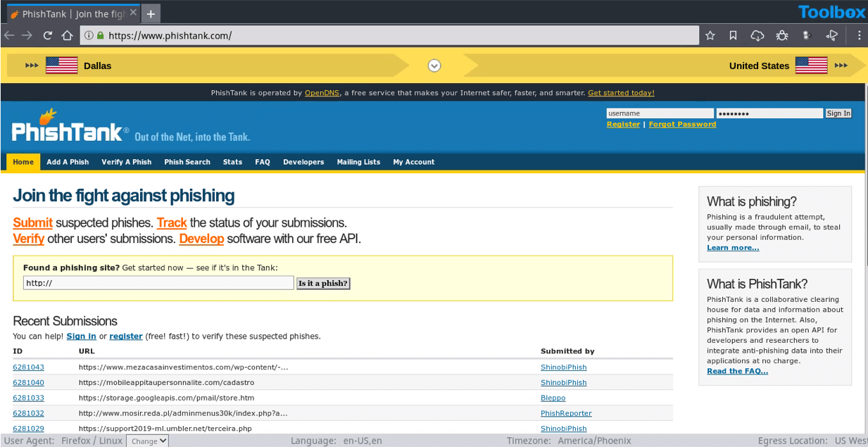Screen dimensions: 868x447
Task: Click the arrows left of the Dallas flag
Action: coord(32,65)
